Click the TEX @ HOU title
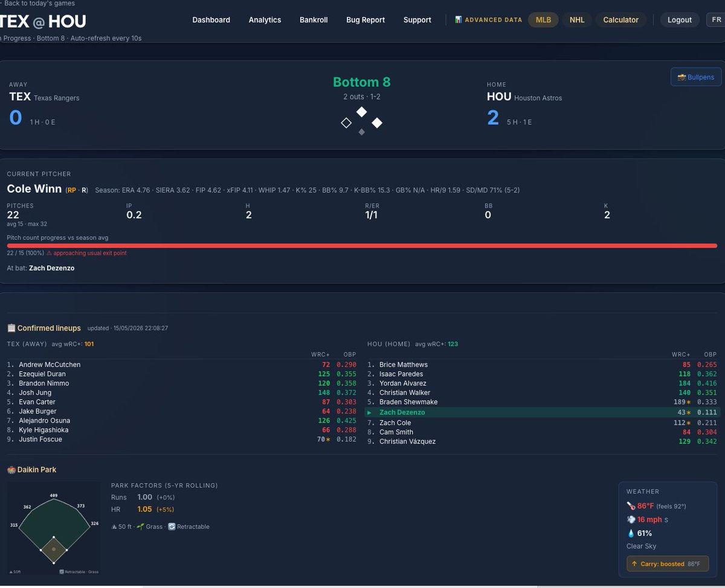 (43, 22)
